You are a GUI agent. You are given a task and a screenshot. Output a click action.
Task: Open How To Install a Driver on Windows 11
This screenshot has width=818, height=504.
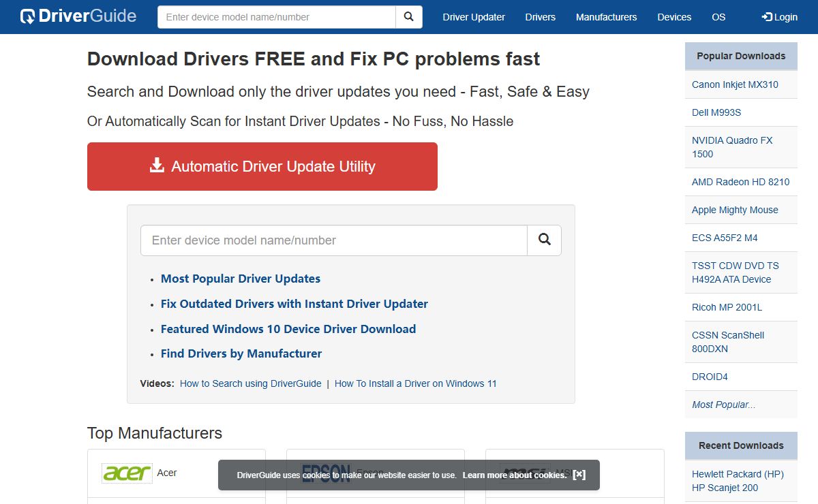[416, 383]
